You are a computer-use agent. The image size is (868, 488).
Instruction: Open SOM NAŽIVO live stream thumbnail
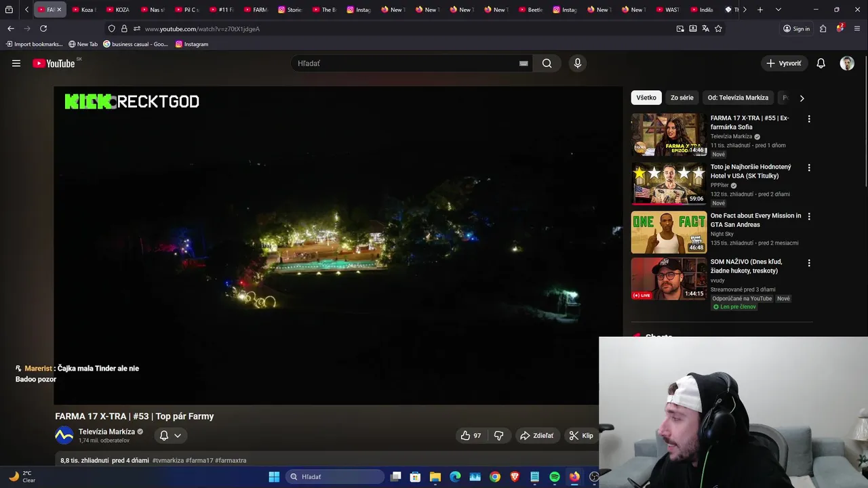pyautogui.click(x=669, y=279)
